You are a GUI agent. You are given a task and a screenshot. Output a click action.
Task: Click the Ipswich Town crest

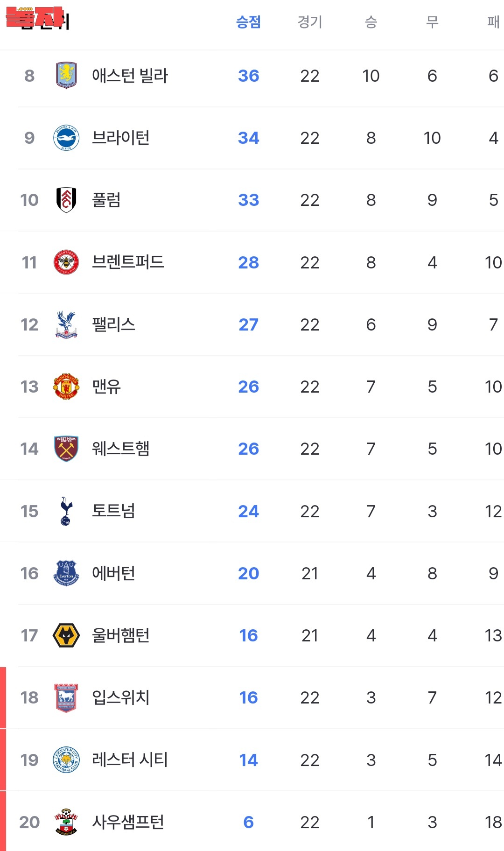tap(66, 697)
